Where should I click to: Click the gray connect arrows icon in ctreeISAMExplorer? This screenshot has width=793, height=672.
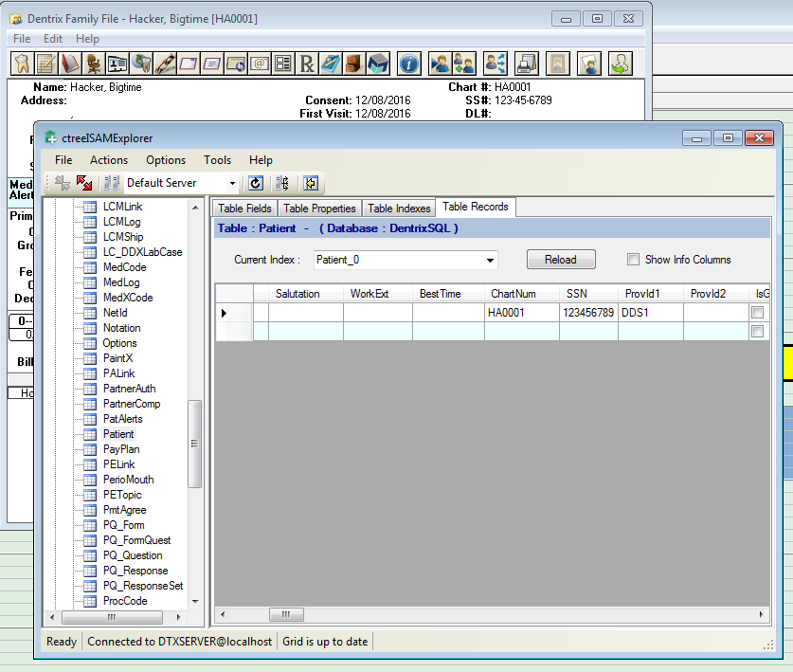click(x=63, y=183)
